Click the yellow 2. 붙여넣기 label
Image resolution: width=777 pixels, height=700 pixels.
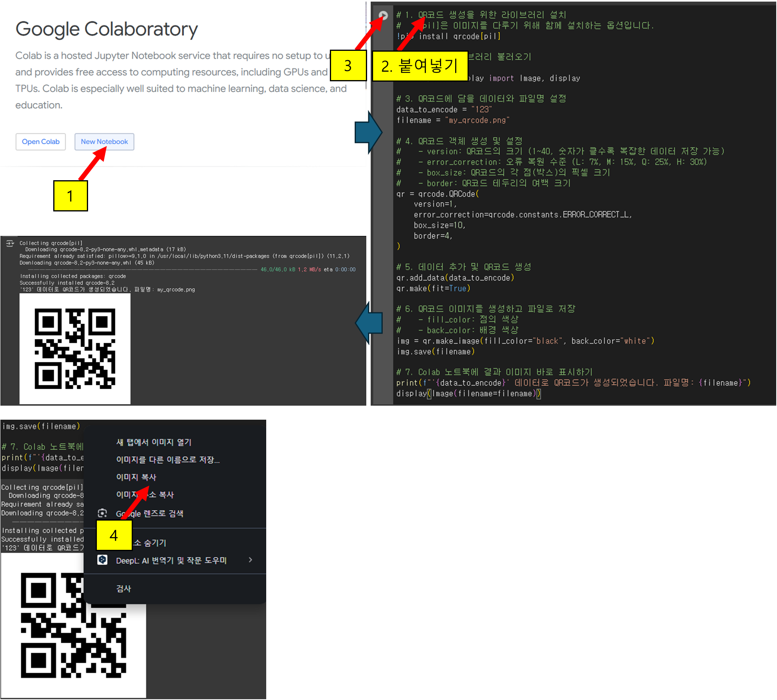pyautogui.click(x=420, y=66)
